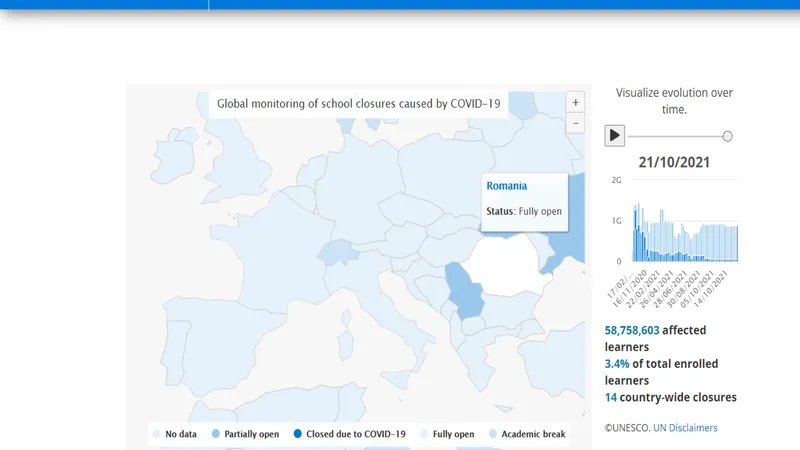Open the UN Disclaimers link
This screenshot has width=800, height=450.
[x=685, y=428]
